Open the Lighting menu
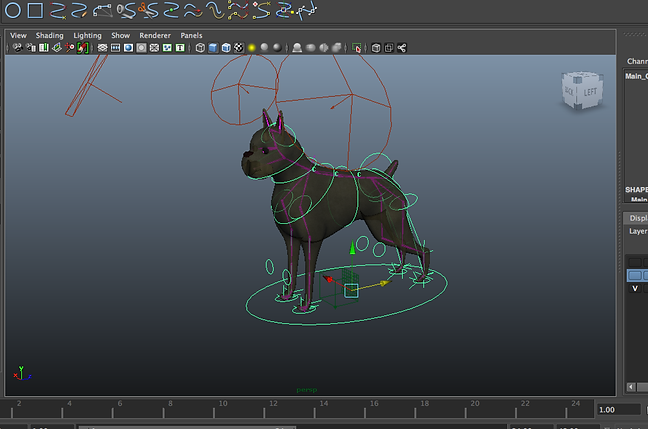 87,36
